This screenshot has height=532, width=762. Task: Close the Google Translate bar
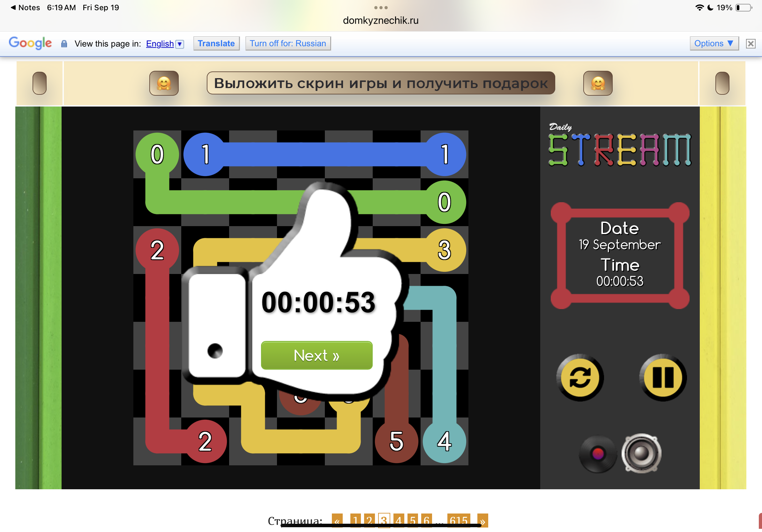coord(751,43)
